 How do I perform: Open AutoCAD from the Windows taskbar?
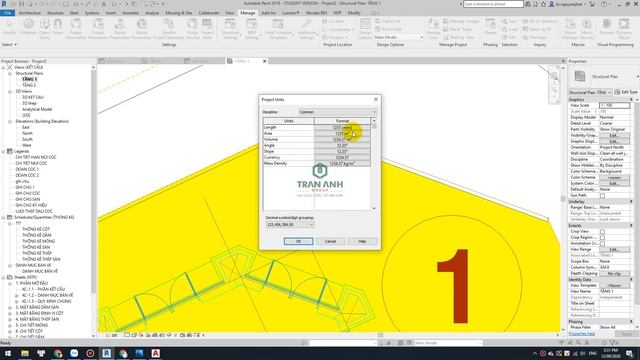156,353
